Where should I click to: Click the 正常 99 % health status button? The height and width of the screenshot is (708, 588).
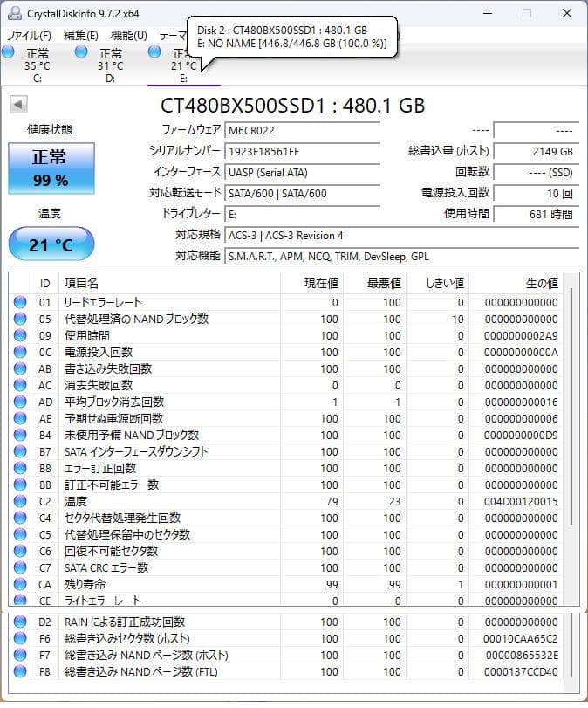[51, 168]
